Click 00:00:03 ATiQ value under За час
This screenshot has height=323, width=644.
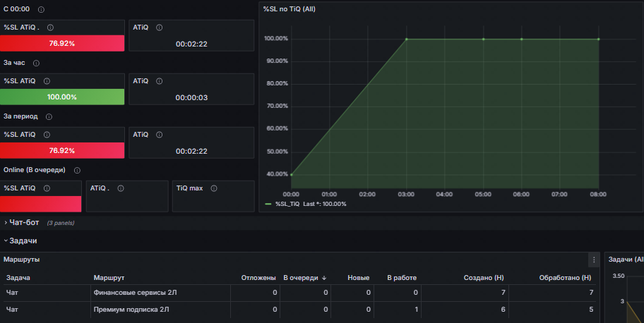[191, 98]
